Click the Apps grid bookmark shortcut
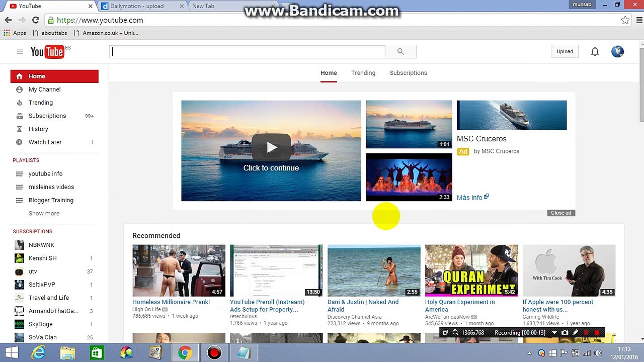The image size is (644, 362). coord(15,33)
